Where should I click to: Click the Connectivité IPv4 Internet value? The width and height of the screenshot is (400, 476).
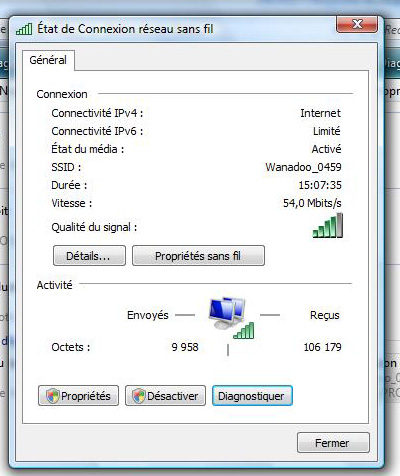click(x=320, y=113)
